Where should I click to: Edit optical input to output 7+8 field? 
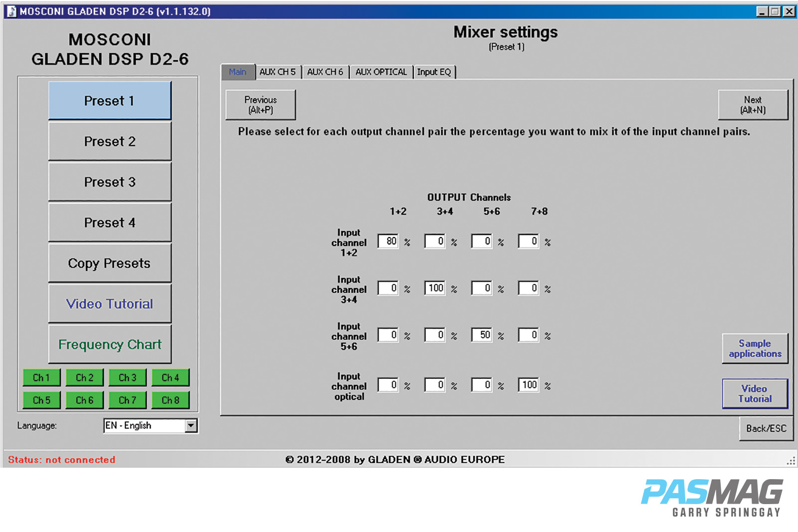[x=529, y=385]
